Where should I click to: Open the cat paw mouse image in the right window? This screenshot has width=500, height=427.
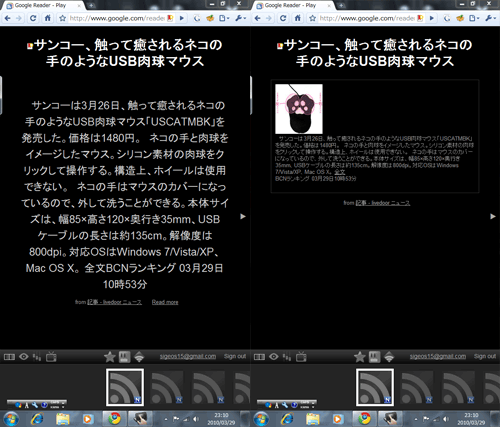pyautogui.click(x=299, y=109)
